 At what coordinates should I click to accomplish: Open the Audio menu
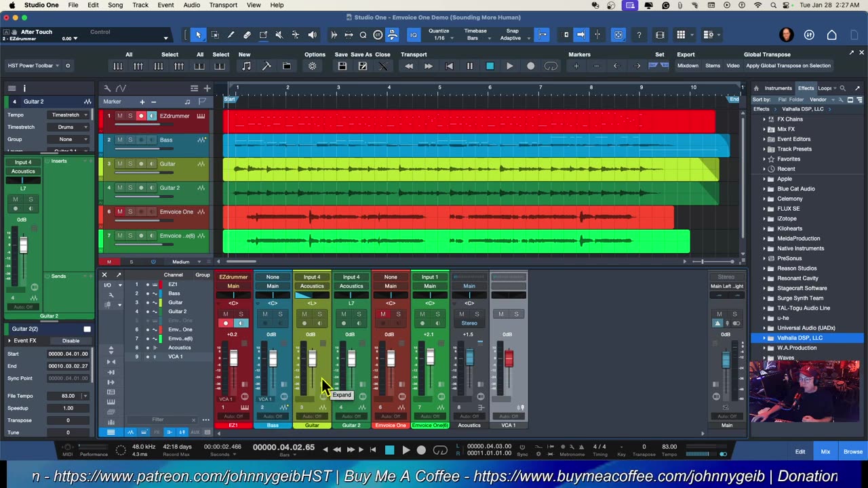[x=192, y=5]
